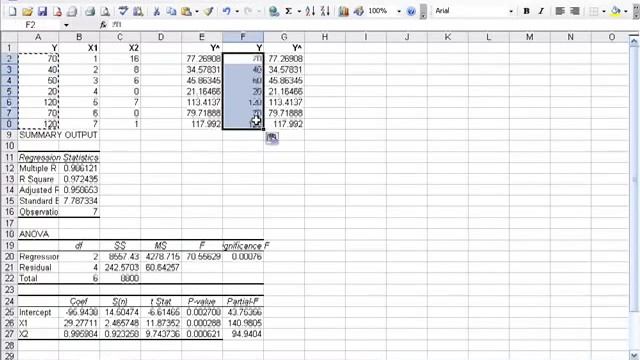Save the workbook with the floppy icon
This screenshot has width=640, height=360.
pyautogui.click(x=42, y=11)
